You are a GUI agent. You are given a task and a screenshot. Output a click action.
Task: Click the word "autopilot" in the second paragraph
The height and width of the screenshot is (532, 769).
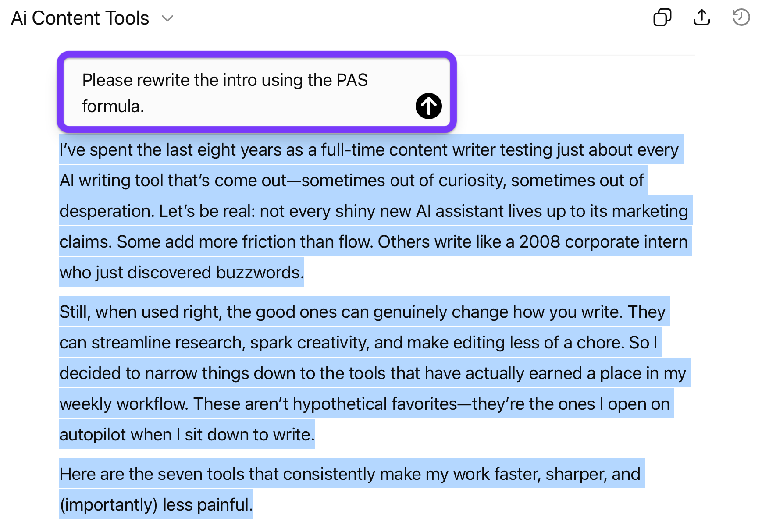click(93, 435)
